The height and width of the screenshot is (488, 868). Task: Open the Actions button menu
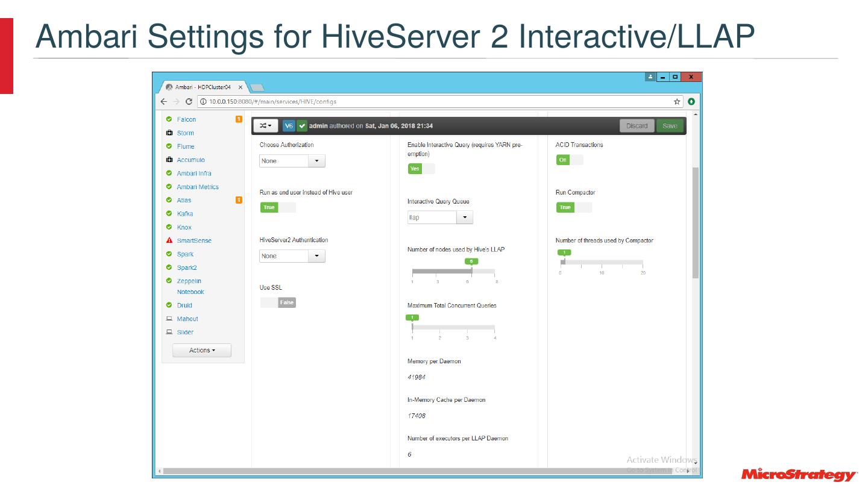[x=202, y=350]
